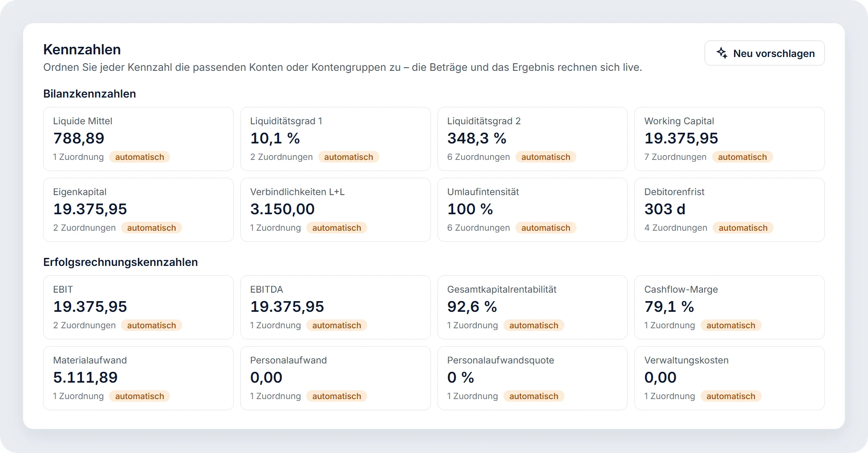This screenshot has width=868, height=453.
Task: Click 6 Zuordnungen under Umlaufintensität
Action: [x=479, y=228]
